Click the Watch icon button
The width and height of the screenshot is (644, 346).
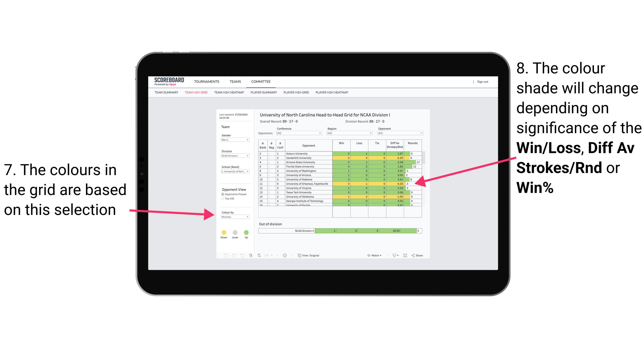(369, 255)
